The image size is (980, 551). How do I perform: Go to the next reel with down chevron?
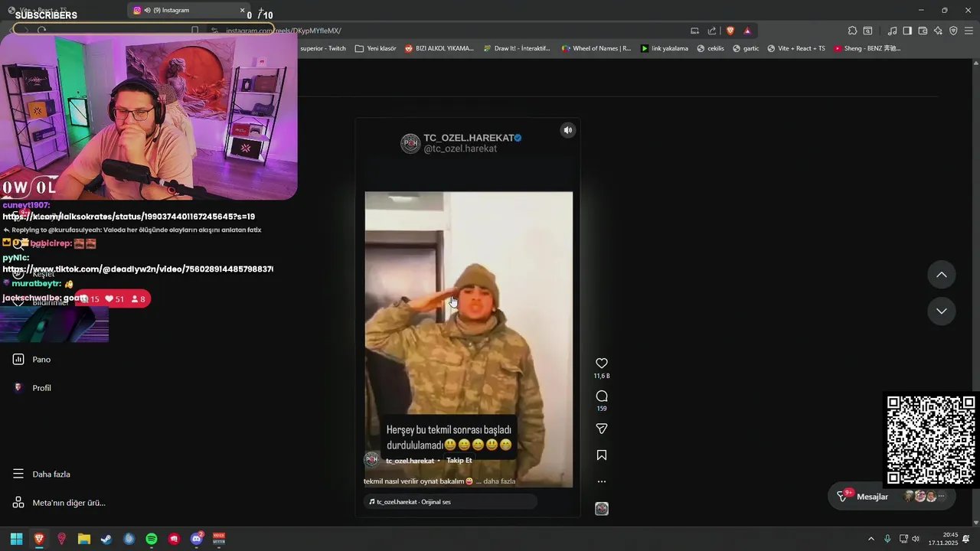pyautogui.click(x=942, y=311)
